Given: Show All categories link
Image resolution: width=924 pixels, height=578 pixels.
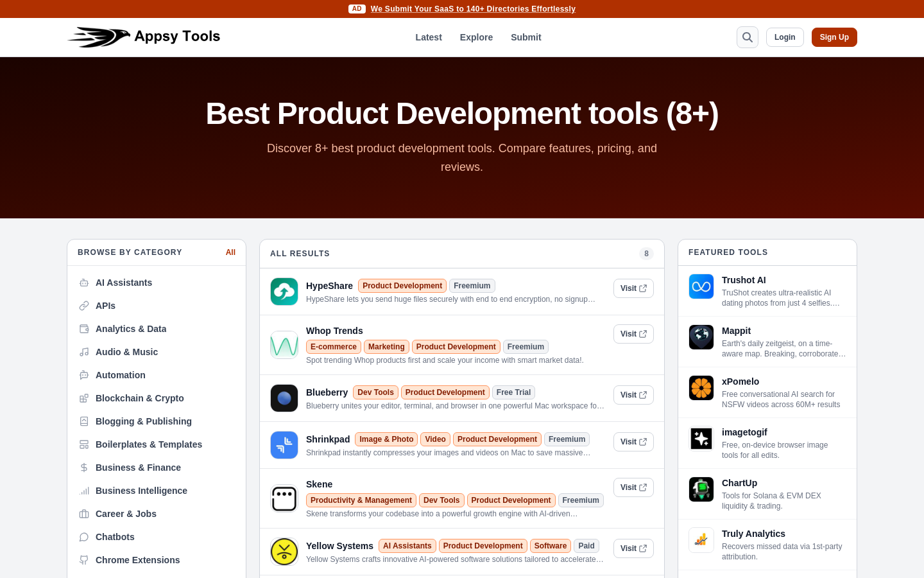Looking at the screenshot, I should (x=230, y=252).
